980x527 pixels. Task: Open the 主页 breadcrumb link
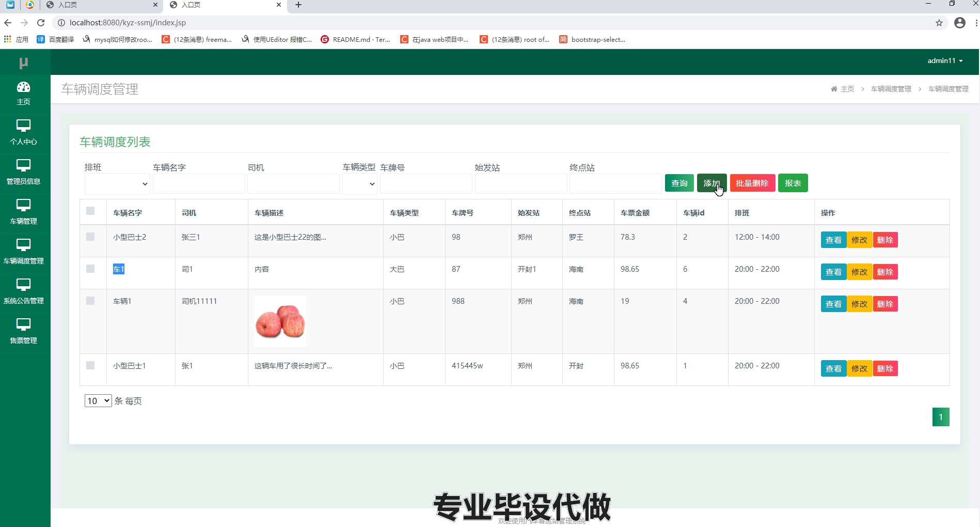coord(847,88)
